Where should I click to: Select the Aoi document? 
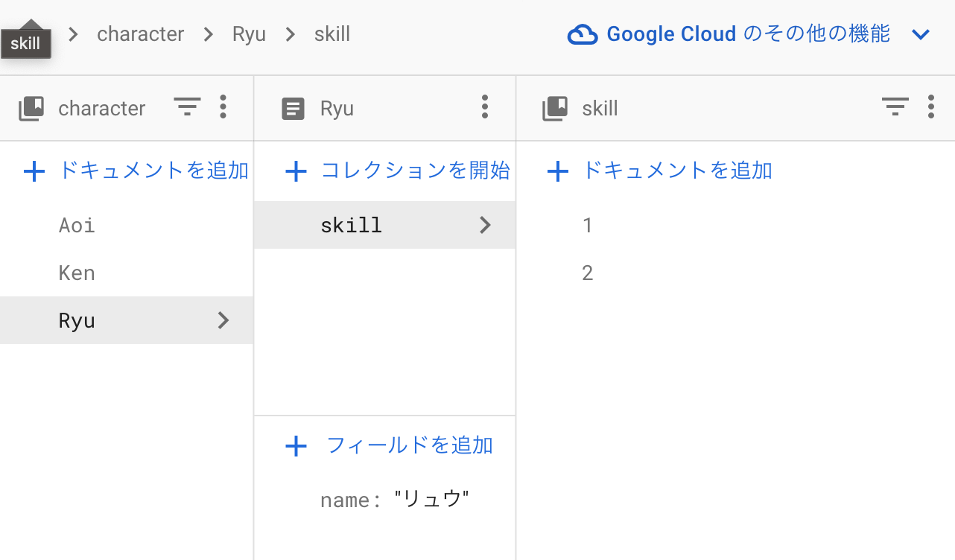75,224
